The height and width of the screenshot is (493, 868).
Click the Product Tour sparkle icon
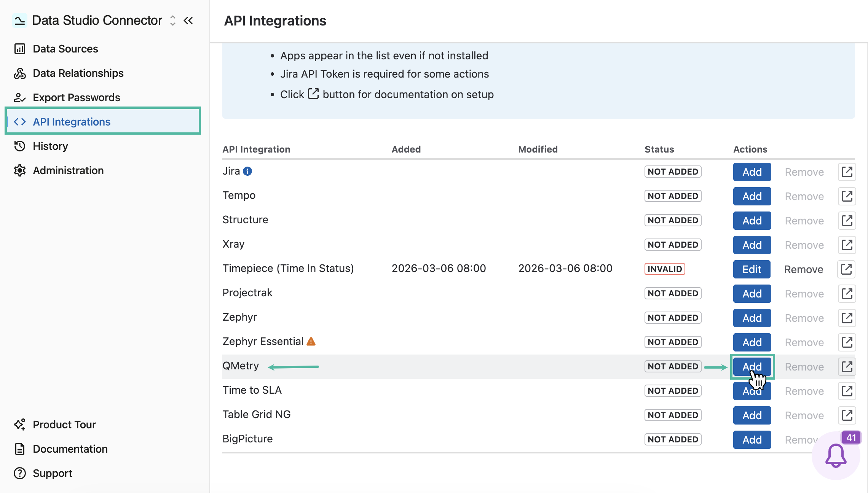click(x=20, y=425)
